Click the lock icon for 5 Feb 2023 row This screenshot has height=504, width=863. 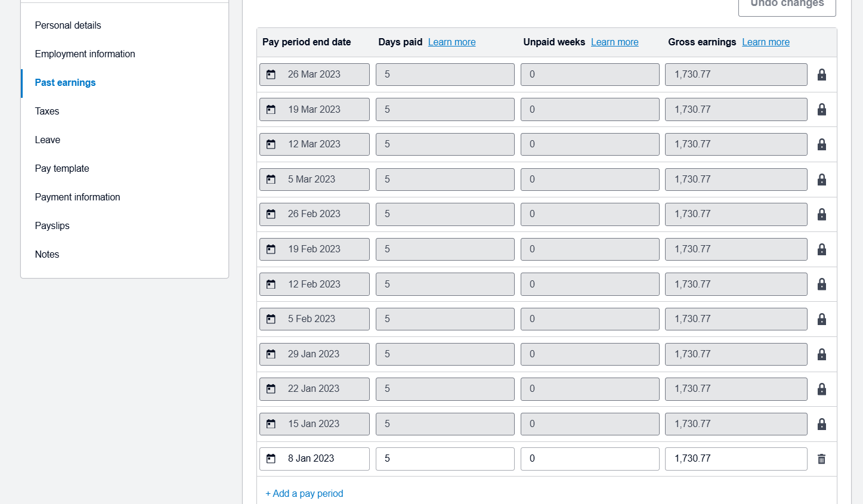[821, 319]
